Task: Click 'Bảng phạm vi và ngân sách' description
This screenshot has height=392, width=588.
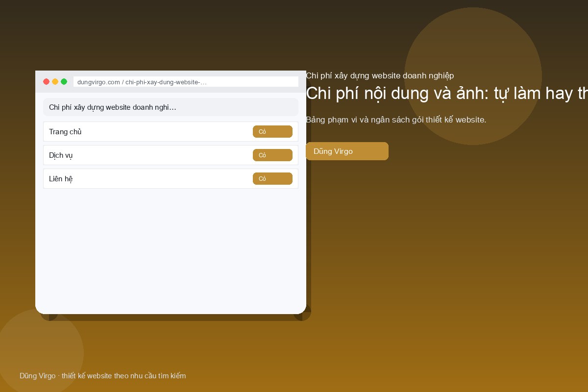Action: point(396,120)
